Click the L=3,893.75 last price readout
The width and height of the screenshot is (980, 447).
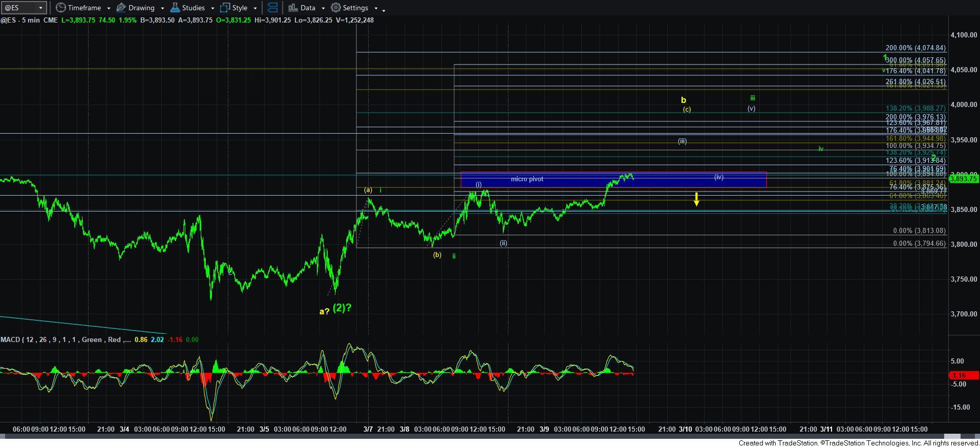pyautogui.click(x=79, y=20)
